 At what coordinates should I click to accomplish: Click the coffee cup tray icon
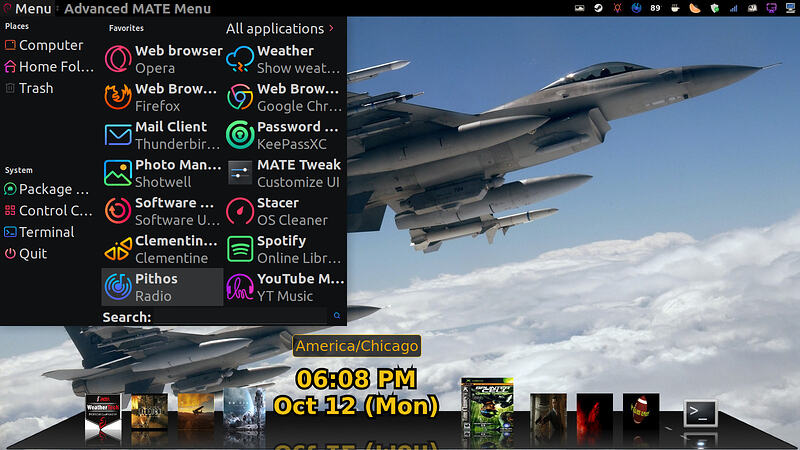[675, 8]
